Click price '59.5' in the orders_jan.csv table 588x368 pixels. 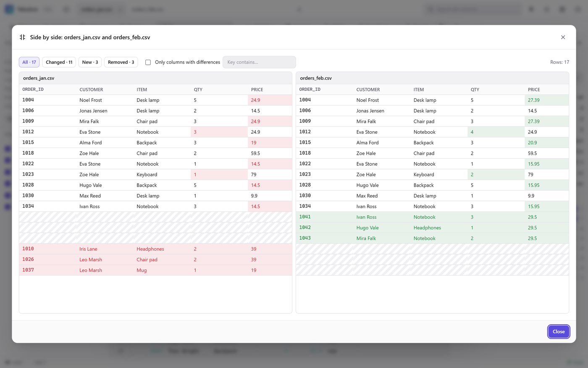click(x=255, y=154)
